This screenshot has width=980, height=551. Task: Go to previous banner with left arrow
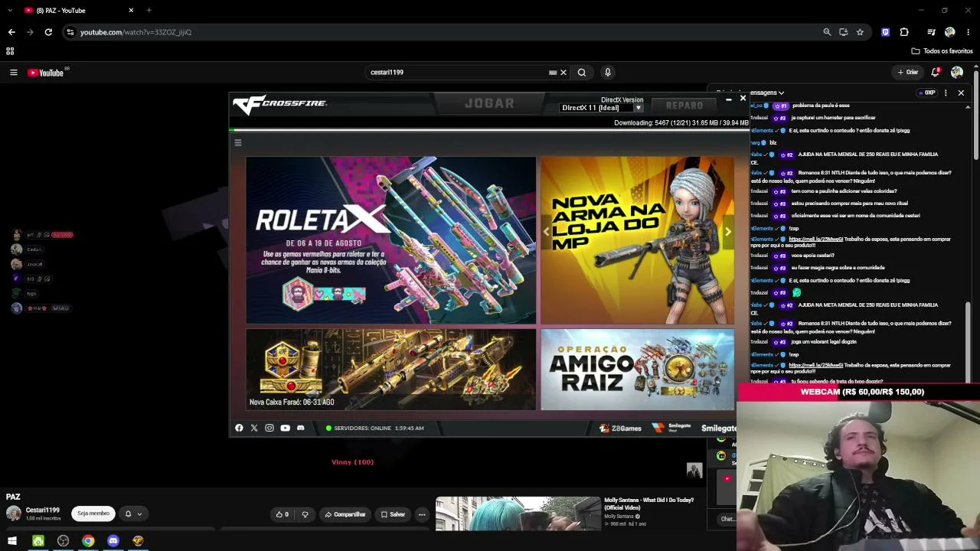tap(546, 232)
